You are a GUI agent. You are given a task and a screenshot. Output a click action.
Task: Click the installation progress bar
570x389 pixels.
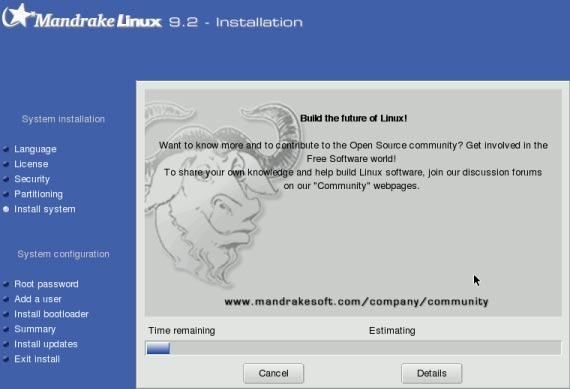pos(353,348)
